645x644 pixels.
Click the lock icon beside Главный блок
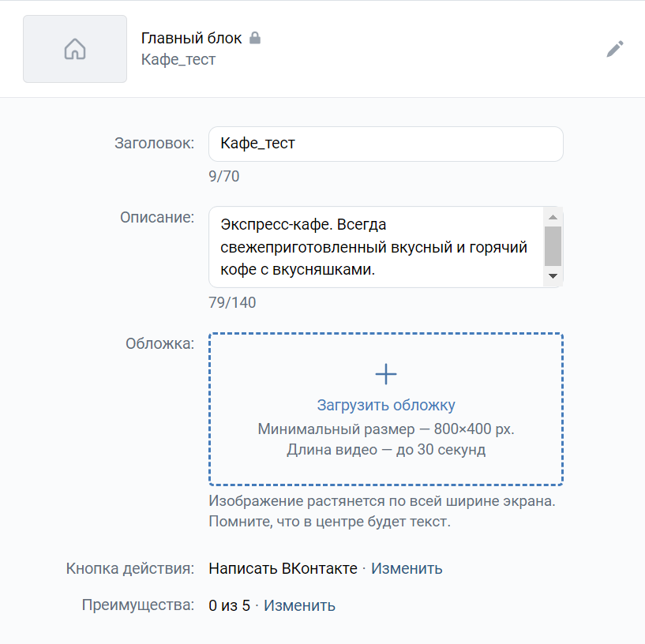tap(255, 38)
